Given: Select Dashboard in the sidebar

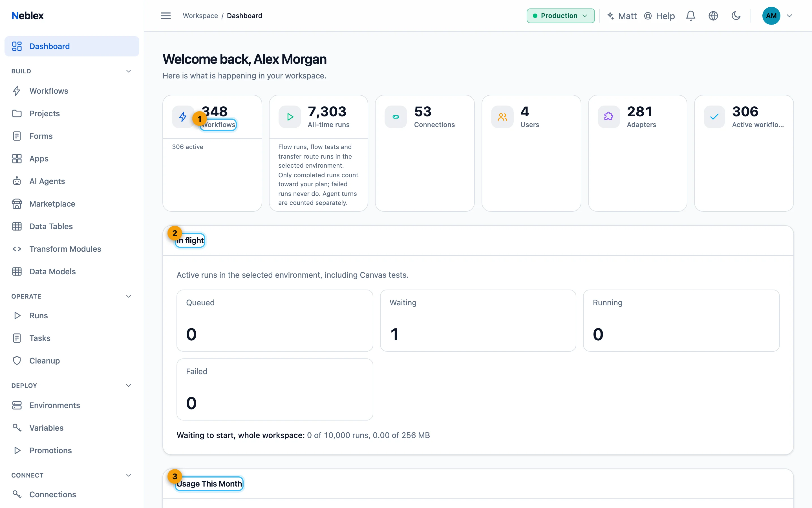Looking at the screenshot, I should click(72, 46).
